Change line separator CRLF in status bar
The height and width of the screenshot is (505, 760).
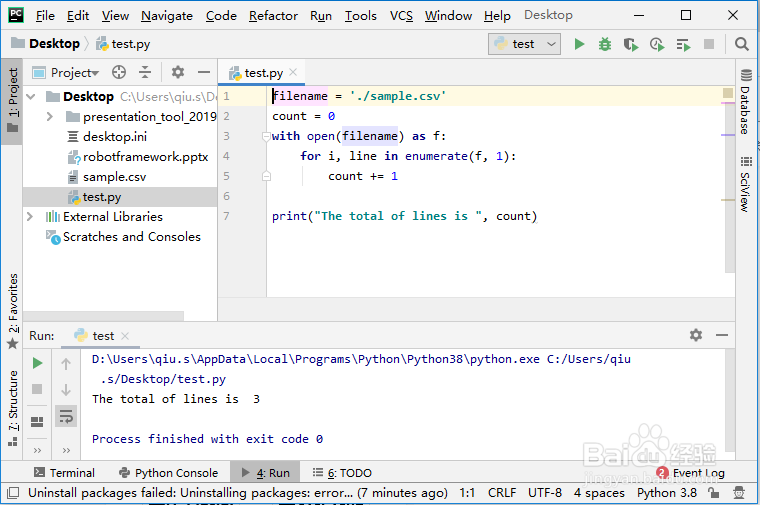click(x=502, y=493)
